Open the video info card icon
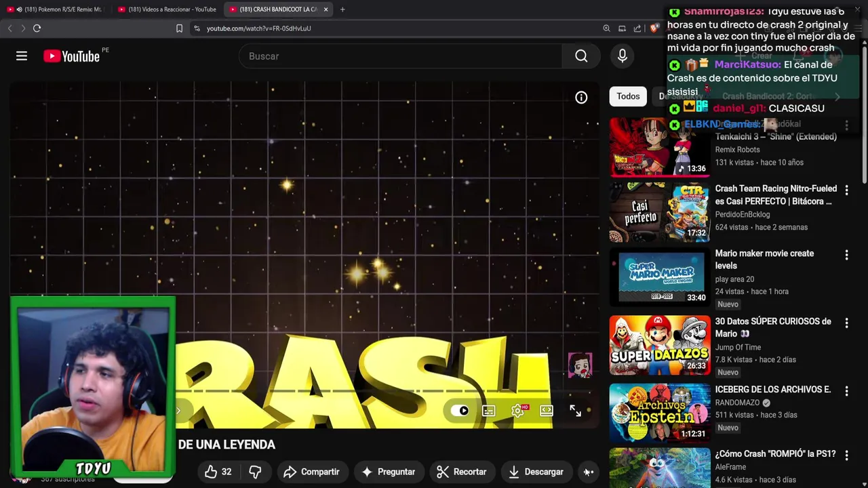868x488 pixels. coord(581,98)
